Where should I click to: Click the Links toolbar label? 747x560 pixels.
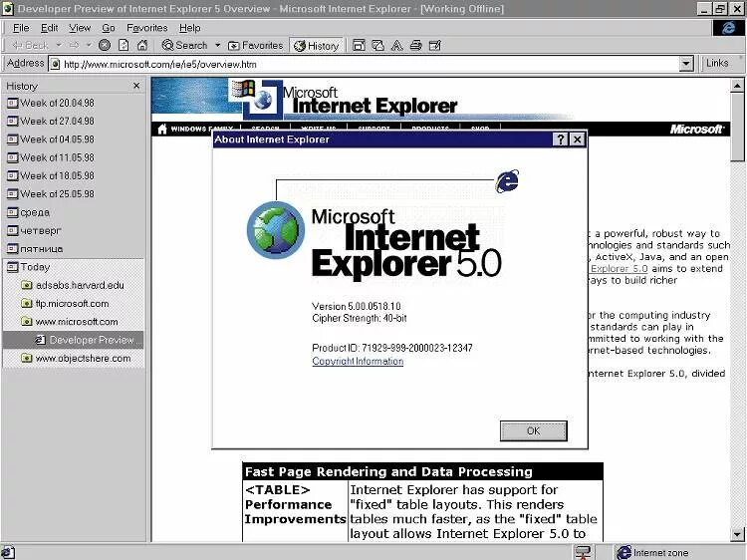[x=717, y=63]
